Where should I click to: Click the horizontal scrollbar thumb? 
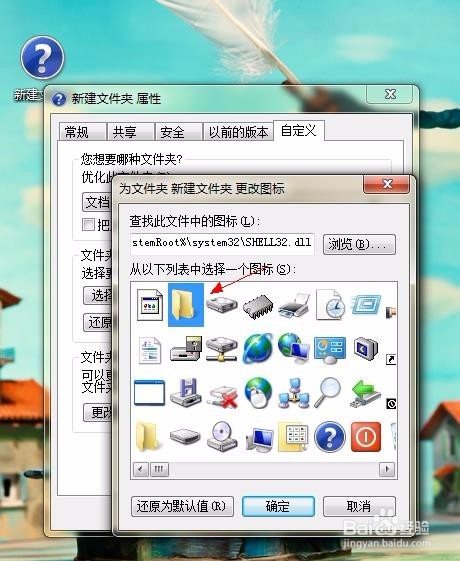coord(159,469)
